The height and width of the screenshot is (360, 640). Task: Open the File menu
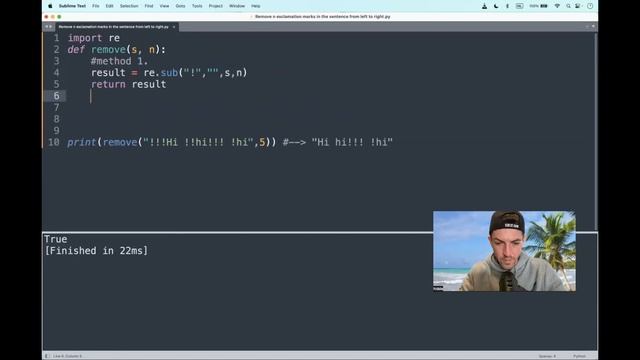coord(96,6)
